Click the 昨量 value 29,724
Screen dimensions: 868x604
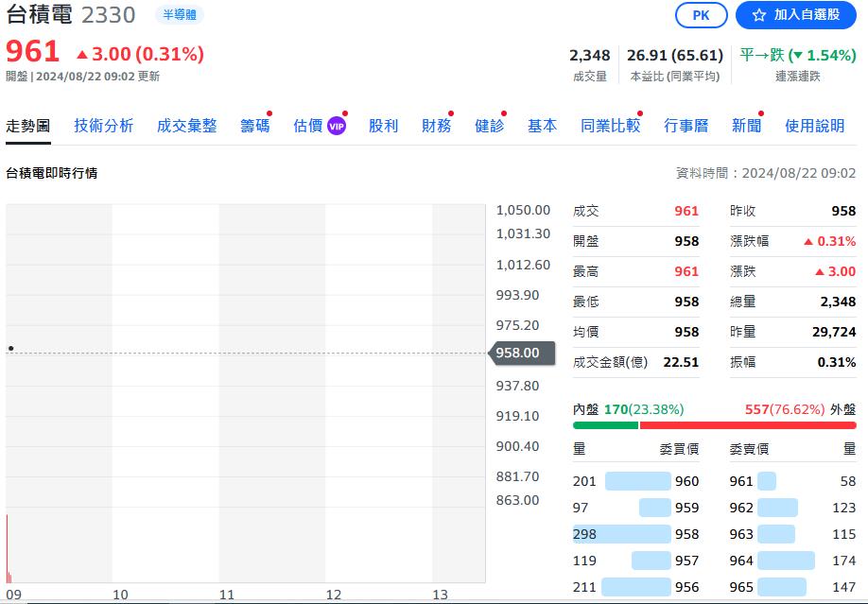click(834, 332)
